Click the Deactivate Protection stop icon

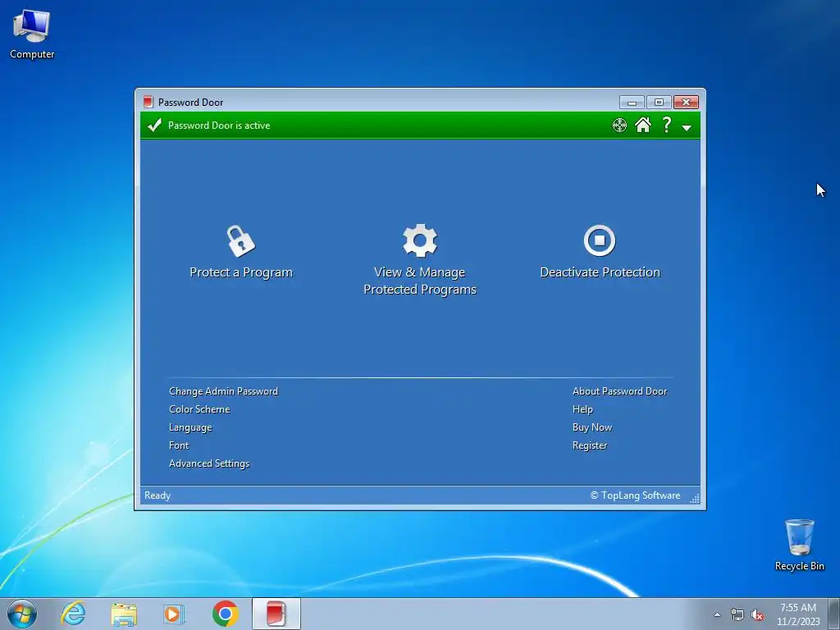click(x=600, y=240)
